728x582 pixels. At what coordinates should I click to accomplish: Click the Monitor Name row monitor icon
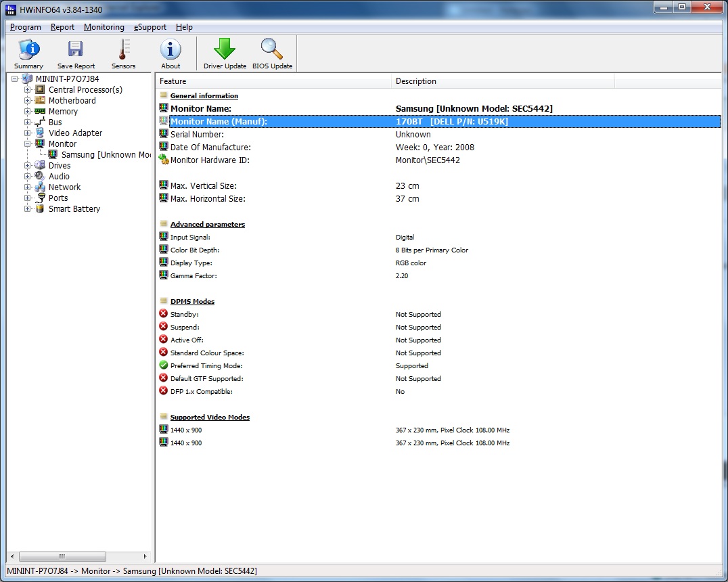click(164, 108)
